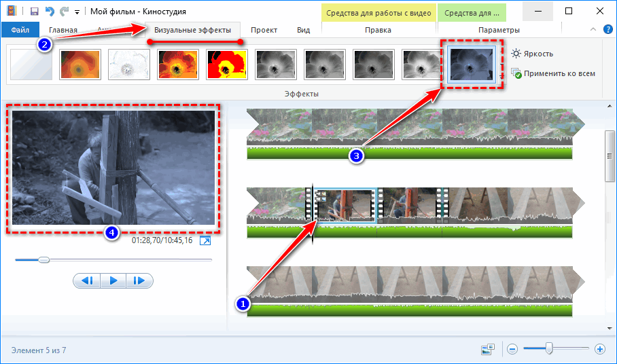
Task: Open the Параметры tab
Action: click(x=499, y=30)
